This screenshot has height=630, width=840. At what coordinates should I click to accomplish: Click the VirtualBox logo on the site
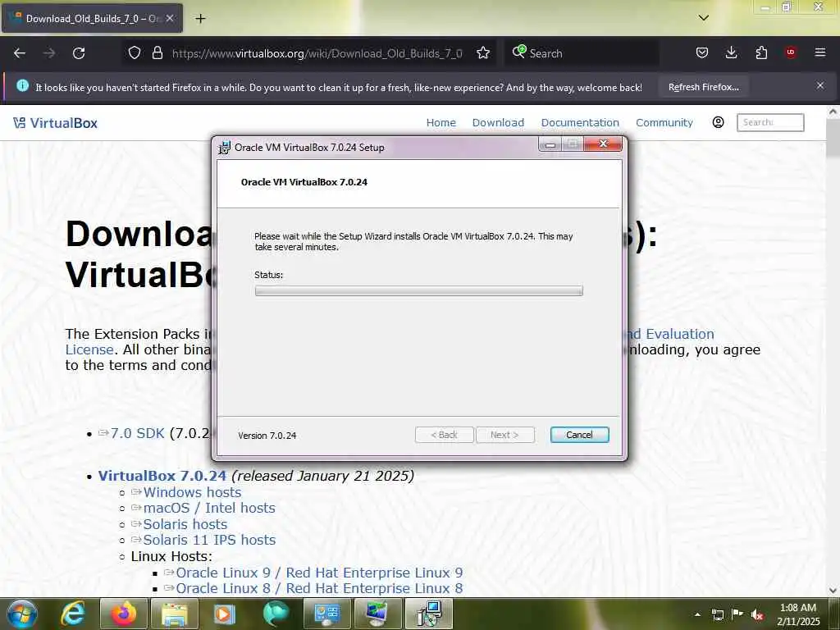point(55,123)
